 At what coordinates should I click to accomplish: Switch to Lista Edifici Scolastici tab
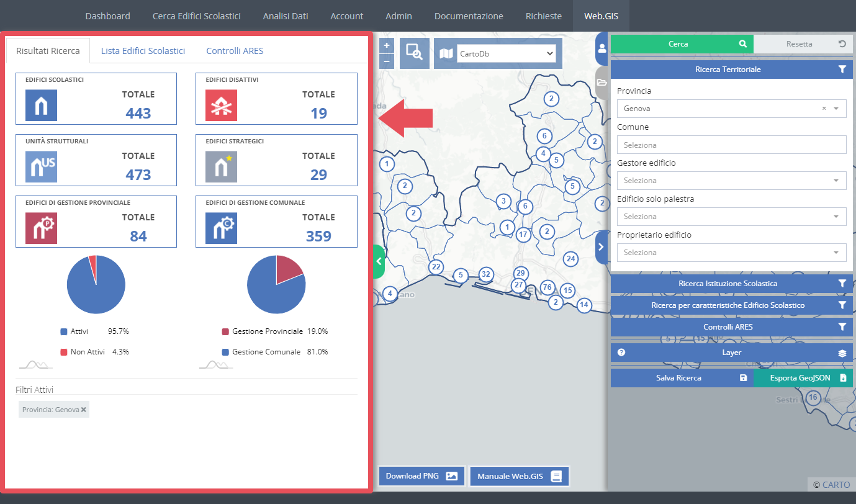[x=143, y=51]
